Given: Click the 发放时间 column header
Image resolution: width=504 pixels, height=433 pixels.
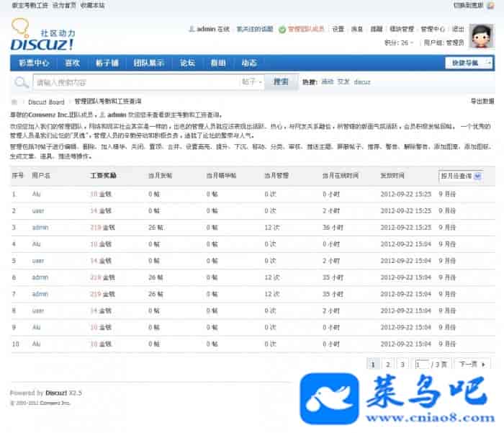Looking at the screenshot, I should (x=392, y=176).
